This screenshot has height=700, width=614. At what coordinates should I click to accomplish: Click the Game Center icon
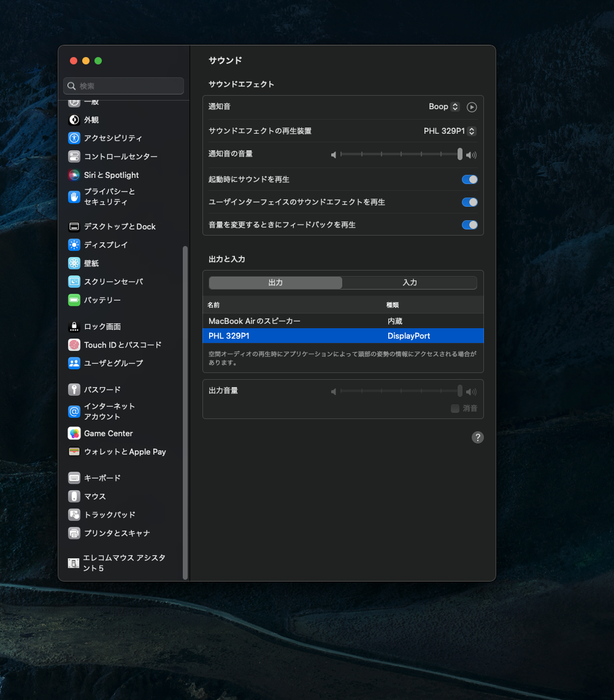tap(74, 433)
